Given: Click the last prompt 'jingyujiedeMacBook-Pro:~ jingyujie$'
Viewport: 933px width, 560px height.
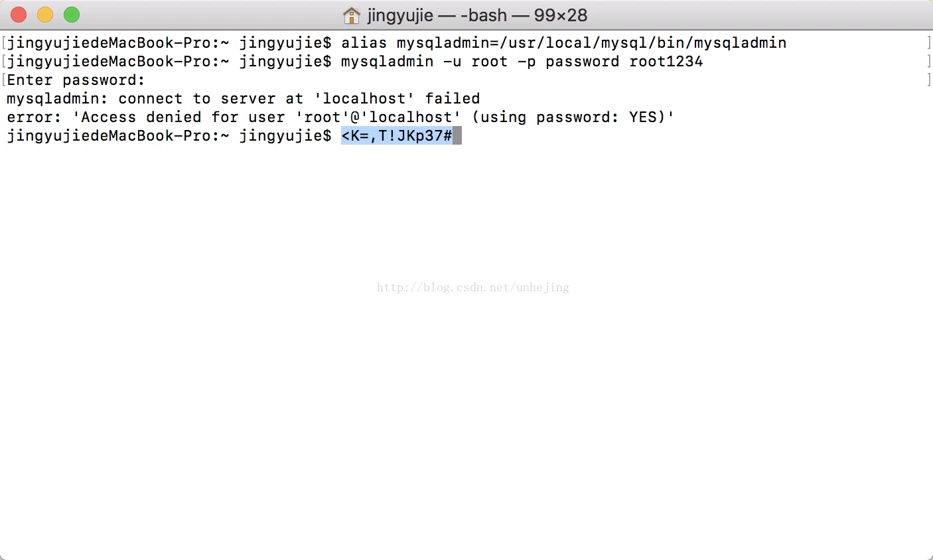Looking at the screenshot, I should (169, 136).
